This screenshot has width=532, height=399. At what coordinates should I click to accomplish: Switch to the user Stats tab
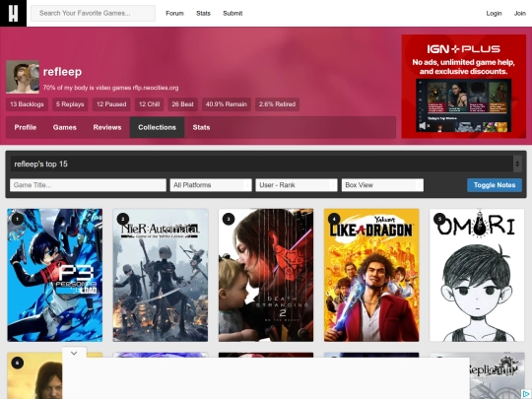click(x=201, y=127)
